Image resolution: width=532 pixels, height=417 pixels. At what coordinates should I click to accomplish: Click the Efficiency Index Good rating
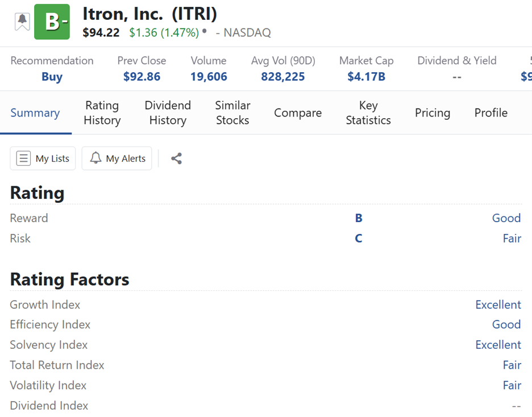click(506, 324)
